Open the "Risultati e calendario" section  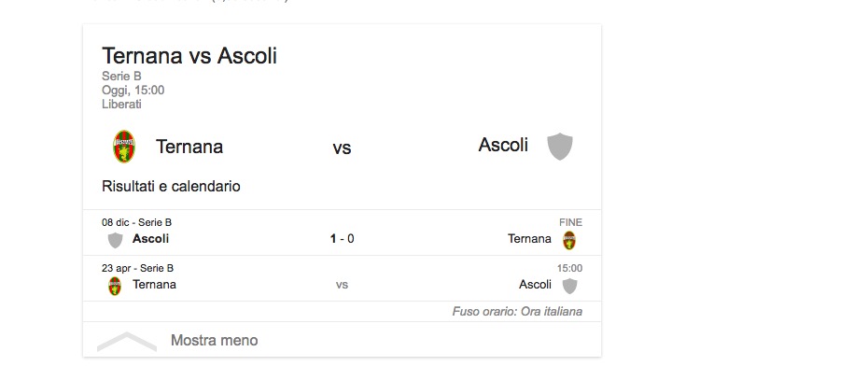171,187
